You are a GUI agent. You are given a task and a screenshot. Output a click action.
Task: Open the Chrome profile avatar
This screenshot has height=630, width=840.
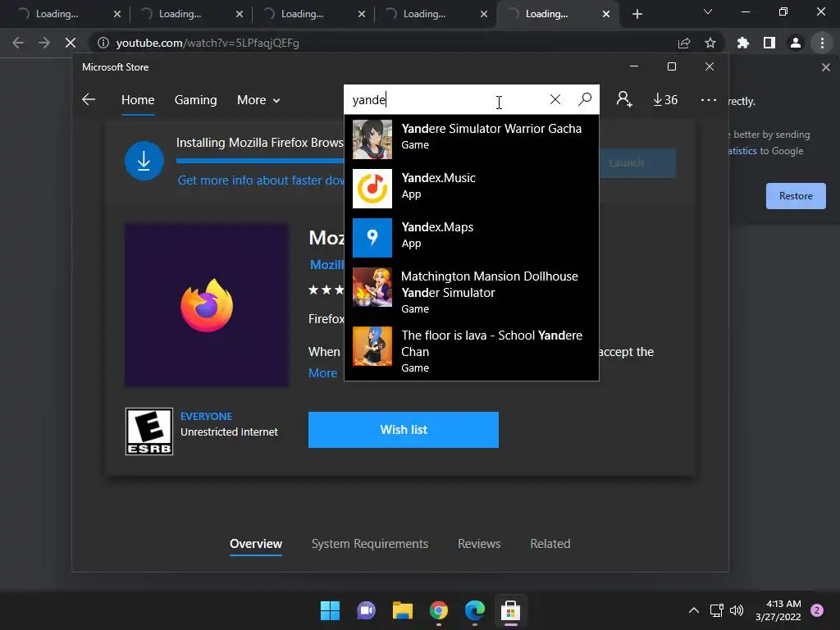pyautogui.click(x=796, y=43)
